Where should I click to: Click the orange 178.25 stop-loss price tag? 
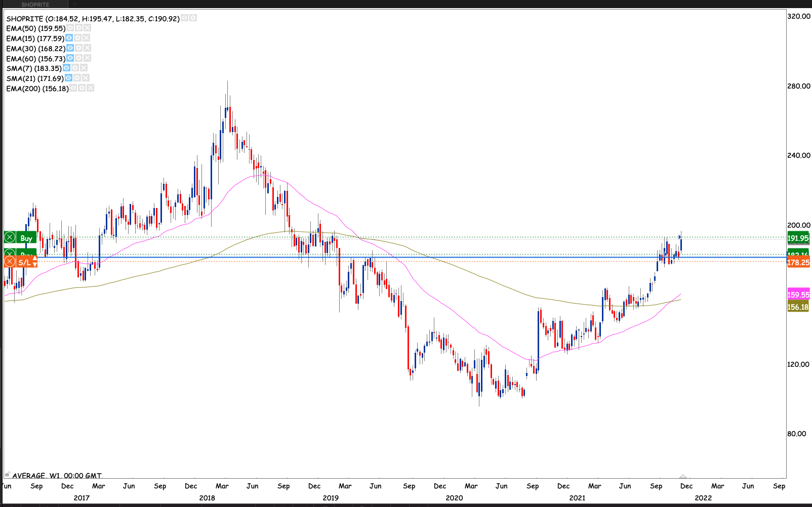(798, 263)
